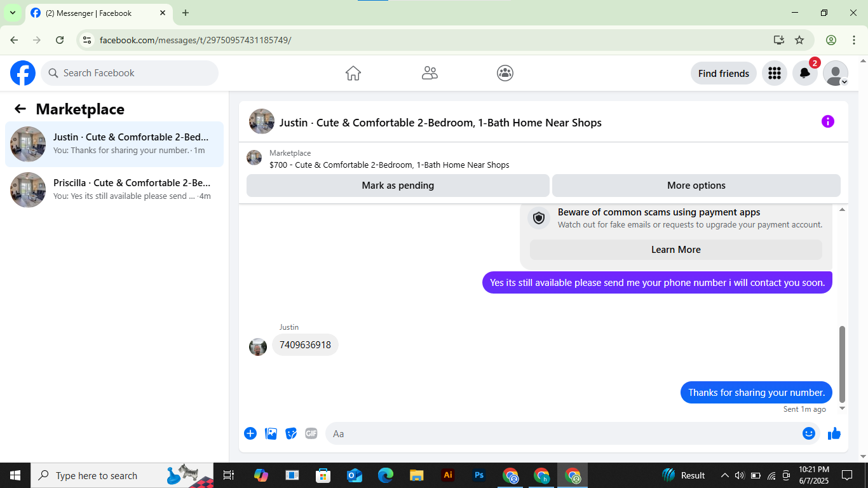868x488 pixels.
Task: Click the chat scrollbar thumb
Action: click(843, 364)
